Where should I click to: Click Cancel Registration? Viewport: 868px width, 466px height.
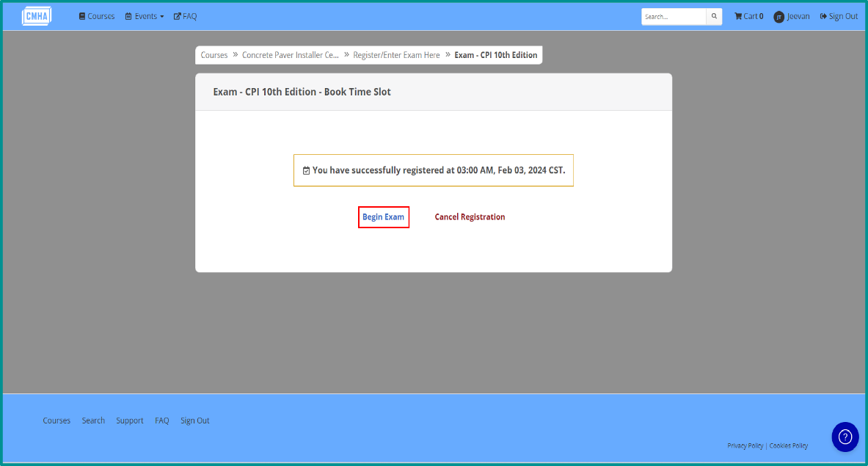pyautogui.click(x=470, y=217)
